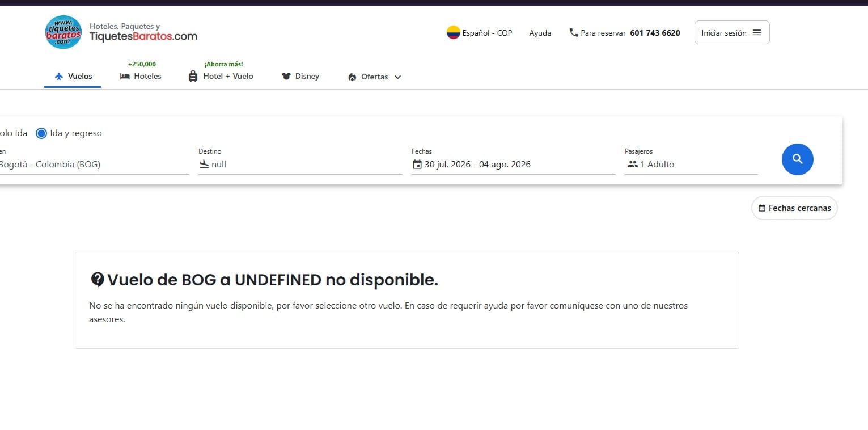The width and height of the screenshot is (868, 430).
Task: Open the Disney tab
Action: pyautogui.click(x=300, y=76)
